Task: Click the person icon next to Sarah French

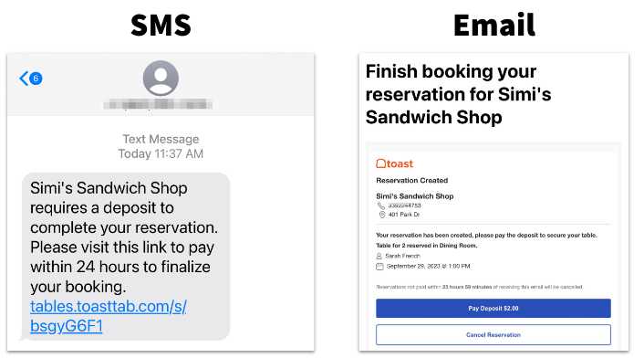Action: click(379, 256)
